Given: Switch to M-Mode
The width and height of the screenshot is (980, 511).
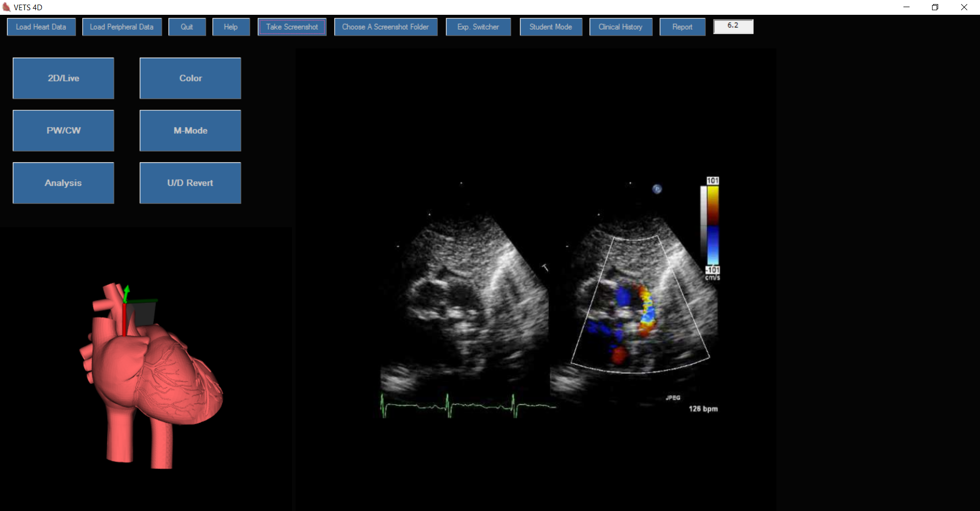Looking at the screenshot, I should 190,131.
